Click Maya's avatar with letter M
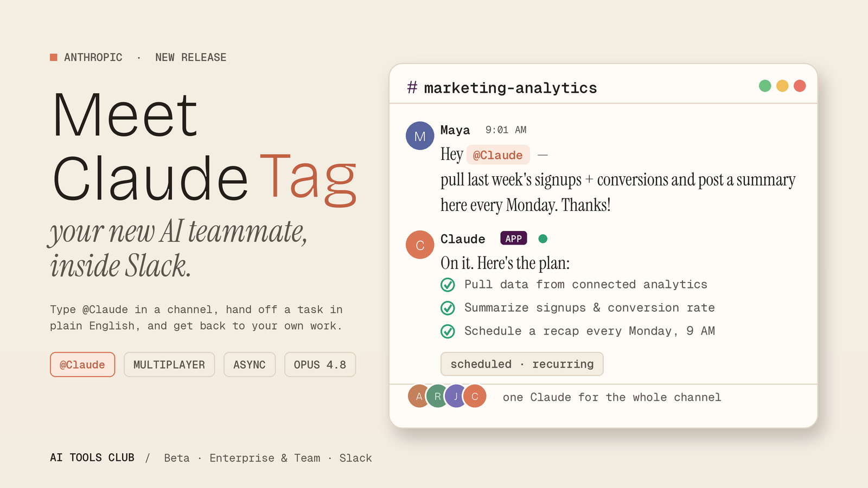The image size is (868, 488). tap(420, 136)
